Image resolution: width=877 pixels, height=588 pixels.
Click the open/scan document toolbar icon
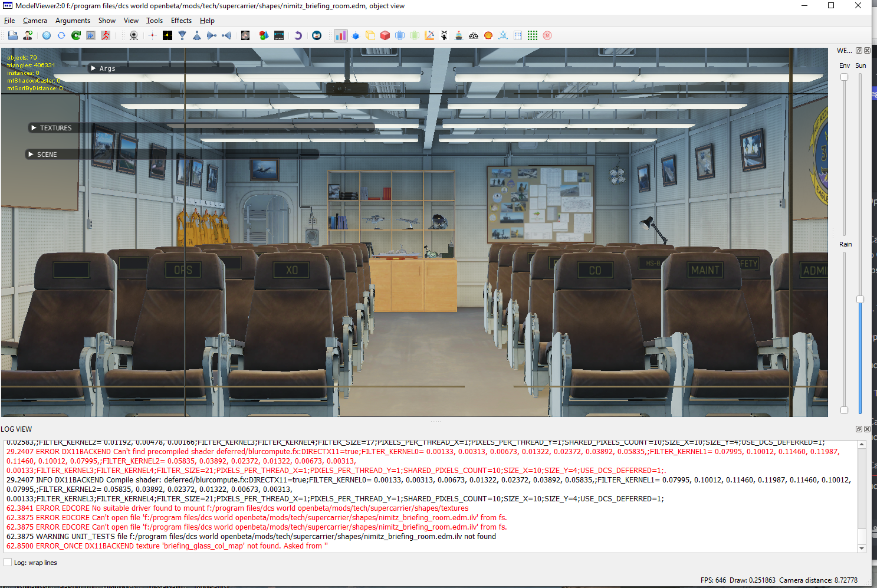coord(12,35)
